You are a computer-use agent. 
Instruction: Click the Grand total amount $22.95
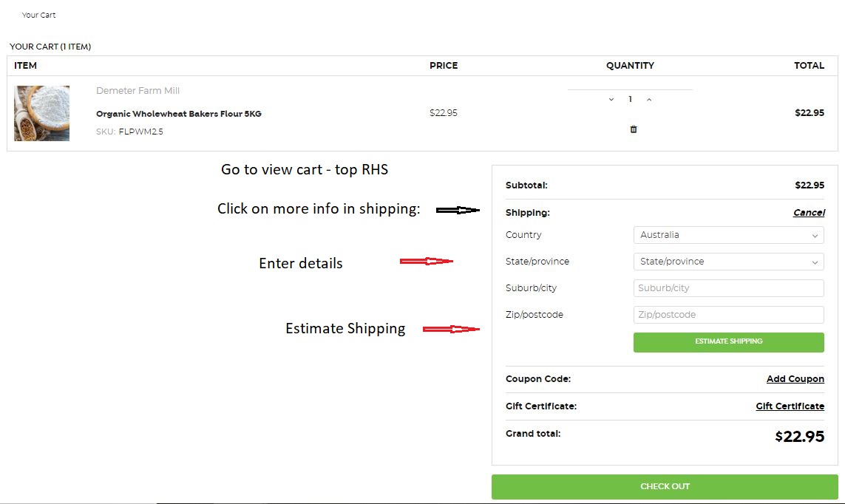(799, 437)
